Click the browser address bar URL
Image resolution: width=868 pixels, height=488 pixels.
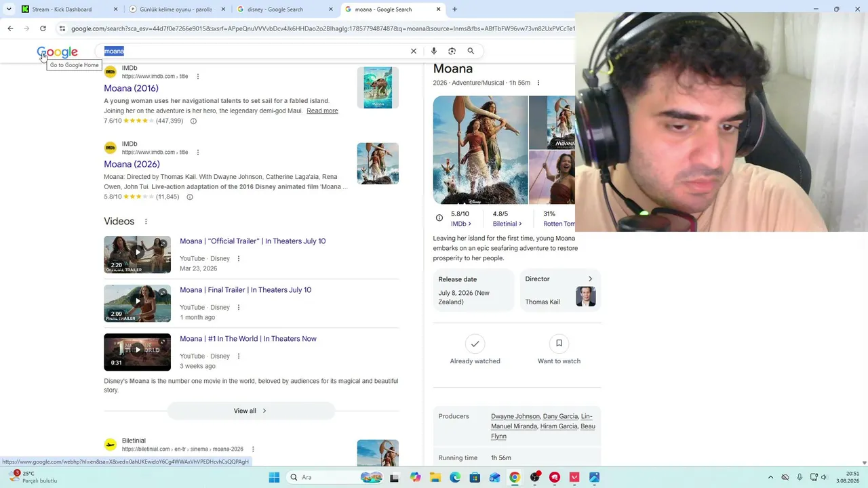coord(323,28)
